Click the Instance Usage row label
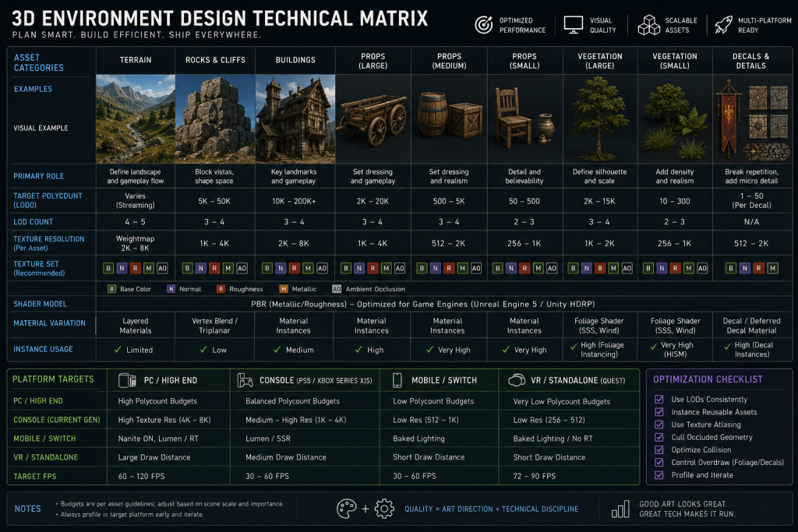The height and width of the screenshot is (532, 798). point(44,349)
